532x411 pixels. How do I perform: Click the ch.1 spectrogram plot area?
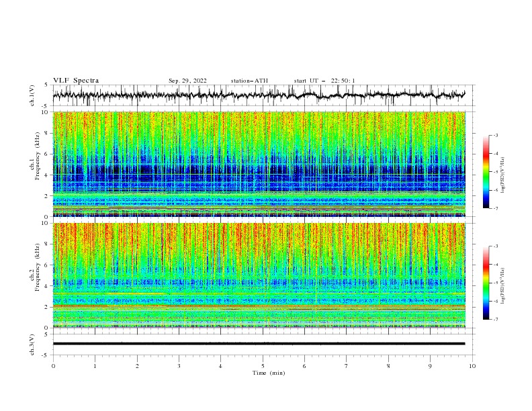259,164
